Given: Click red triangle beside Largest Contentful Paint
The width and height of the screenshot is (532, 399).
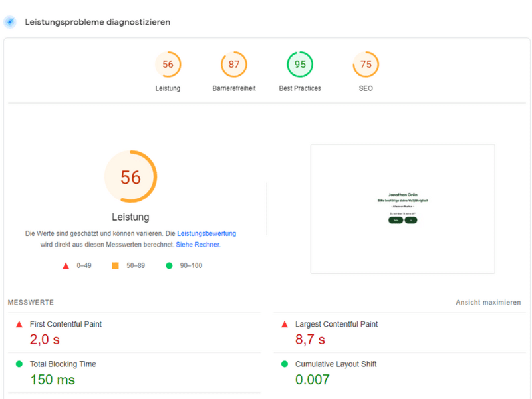Looking at the screenshot, I should (285, 325).
